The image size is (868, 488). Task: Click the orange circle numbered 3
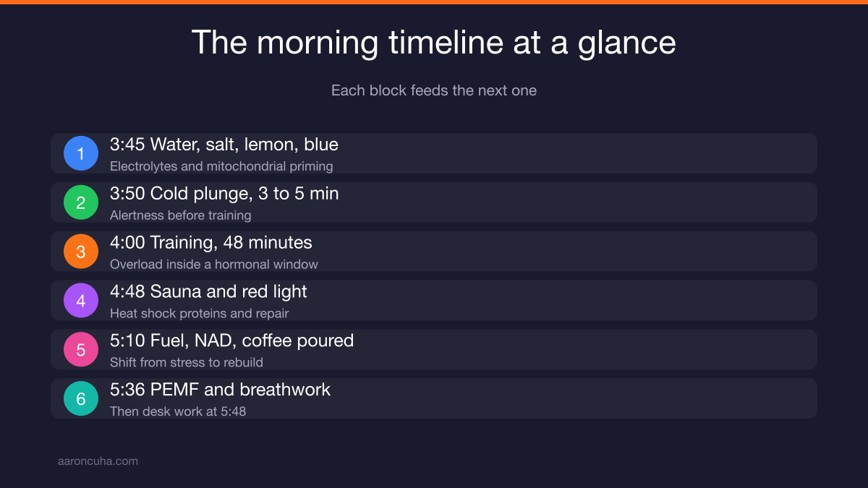pyautogui.click(x=81, y=252)
